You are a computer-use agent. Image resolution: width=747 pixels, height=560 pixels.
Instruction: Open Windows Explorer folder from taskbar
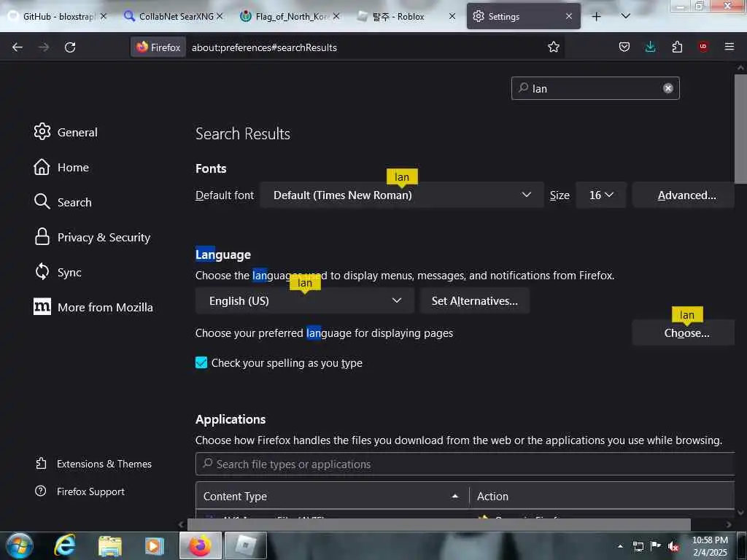110,545
